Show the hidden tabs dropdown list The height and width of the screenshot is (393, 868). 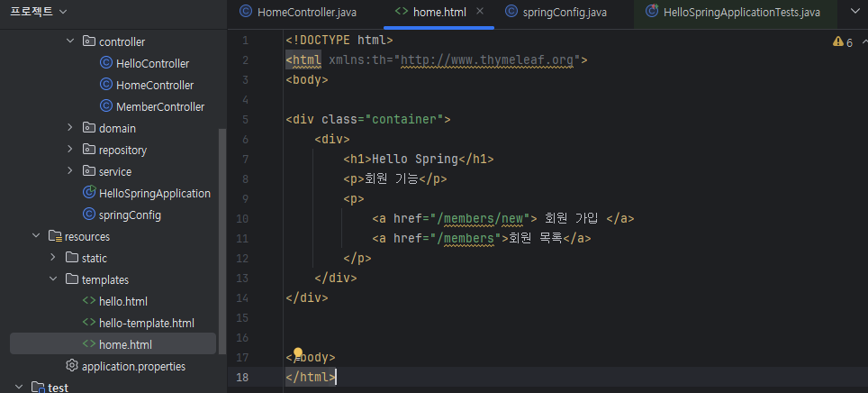tap(854, 11)
